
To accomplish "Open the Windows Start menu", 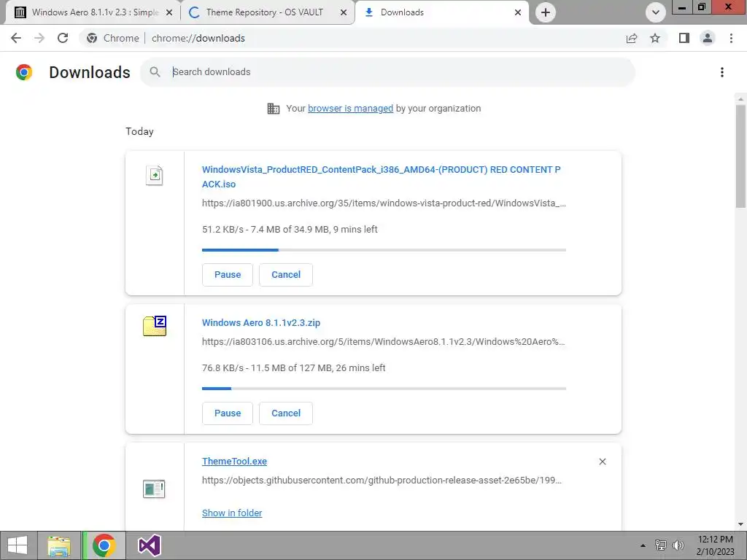I will [x=18, y=545].
